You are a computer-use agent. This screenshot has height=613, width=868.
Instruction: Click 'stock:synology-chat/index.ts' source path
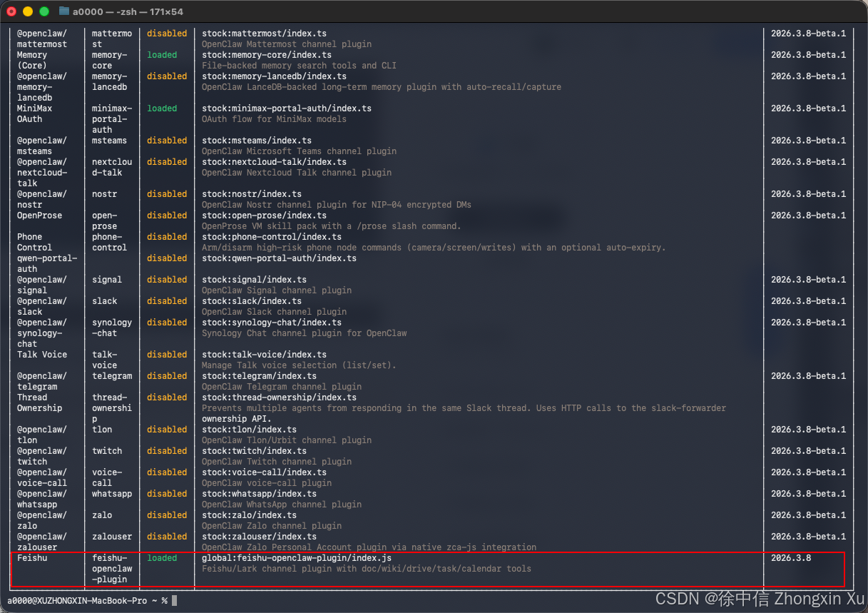[272, 323]
